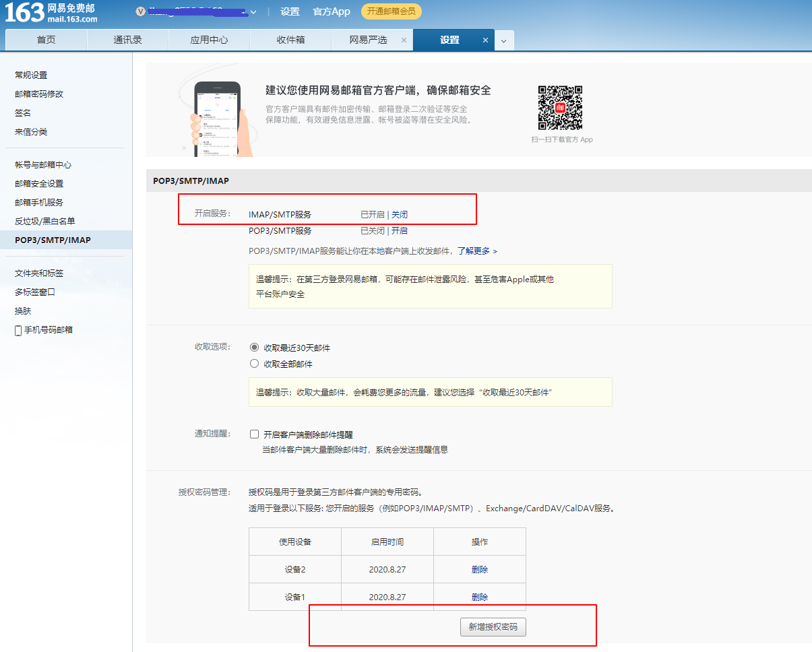Open 多标签窗口 in sidebar
This screenshot has height=652, width=812.
coord(35,292)
